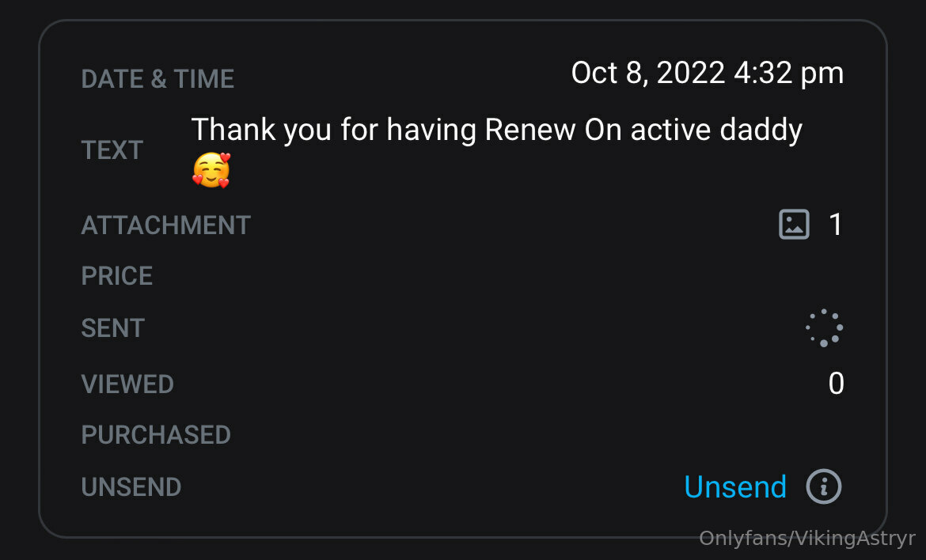The image size is (926, 560).
Task: Click the DATE & TIME label
Action: [157, 79]
